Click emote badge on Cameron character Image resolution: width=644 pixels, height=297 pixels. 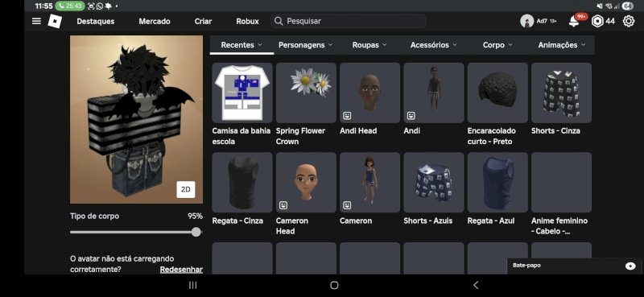tap(347, 205)
